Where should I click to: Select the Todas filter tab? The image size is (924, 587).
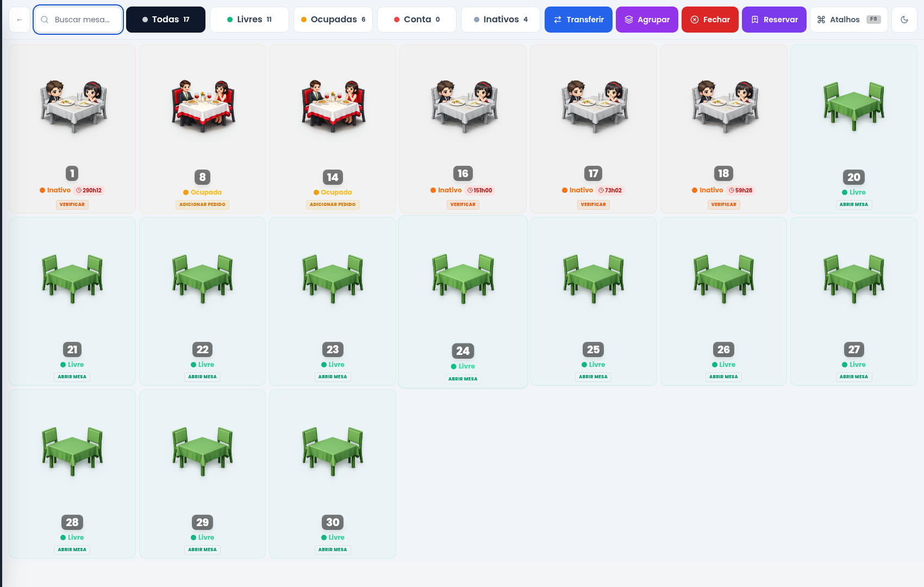coord(166,20)
